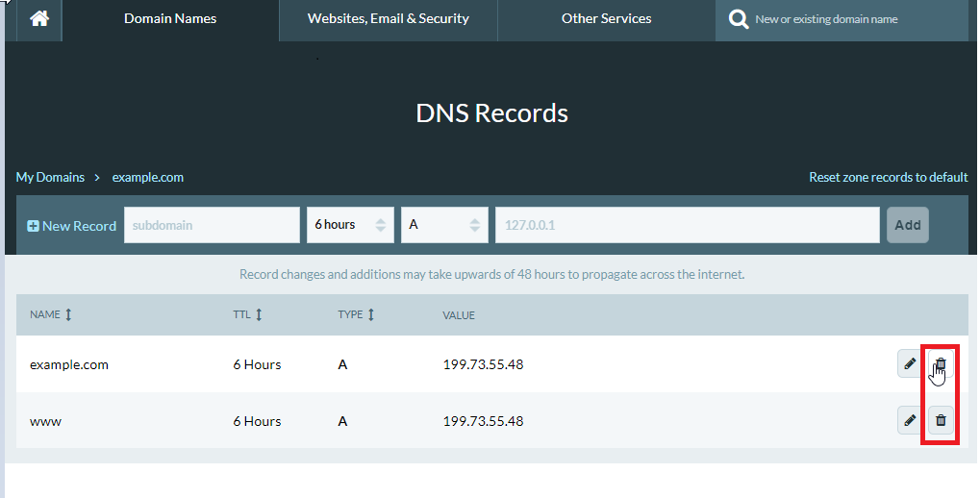This screenshot has height=498, width=980.
Task: Click the plus icon beside New Record
Action: pos(33,226)
